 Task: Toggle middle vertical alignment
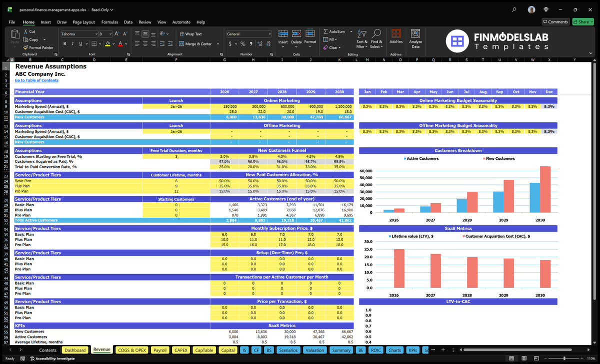tap(145, 33)
